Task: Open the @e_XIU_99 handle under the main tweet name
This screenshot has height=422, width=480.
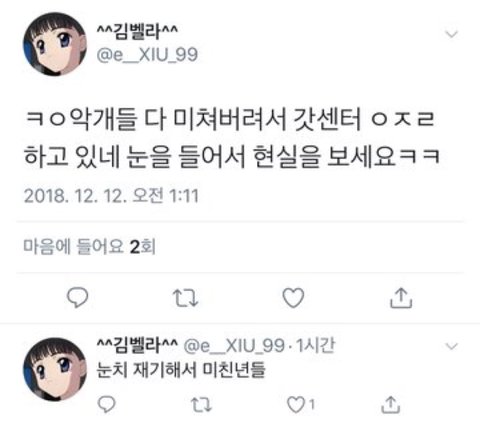Action: tap(147, 55)
